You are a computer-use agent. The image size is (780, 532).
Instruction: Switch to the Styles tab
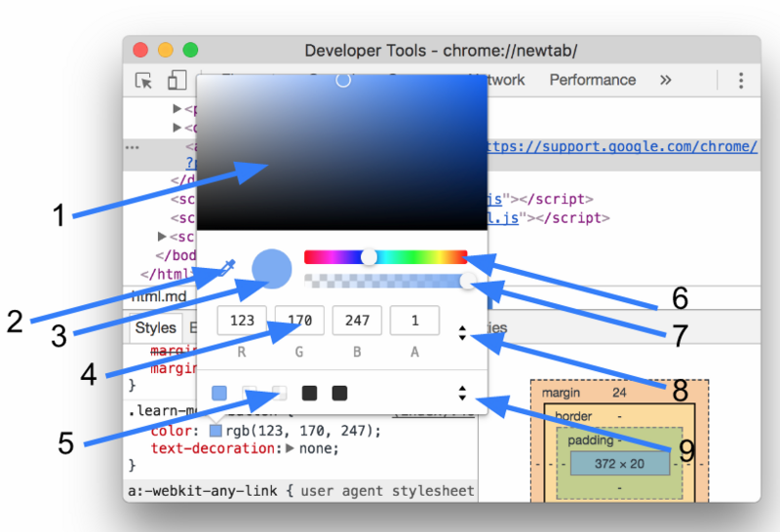[x=155, y=328]
